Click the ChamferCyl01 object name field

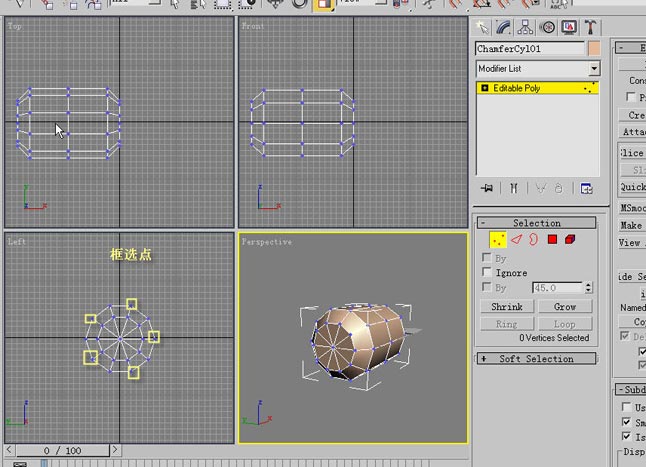pos(529,49)
